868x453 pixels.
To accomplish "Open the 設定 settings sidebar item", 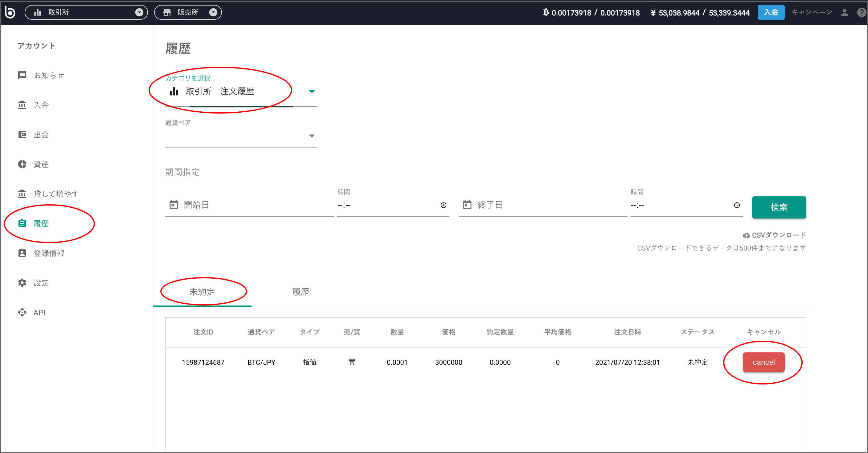I will pos(41,283).
